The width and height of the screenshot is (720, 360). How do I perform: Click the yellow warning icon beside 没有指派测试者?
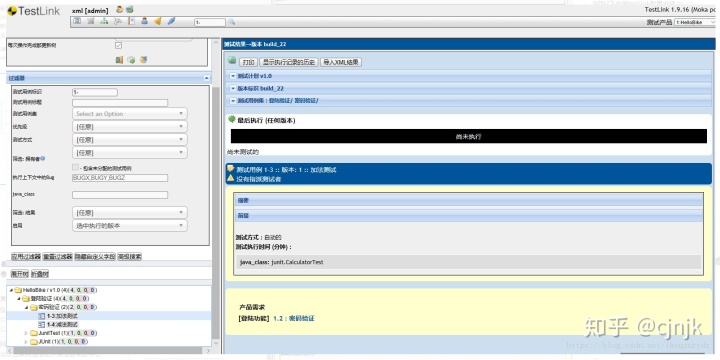point(231,178)
